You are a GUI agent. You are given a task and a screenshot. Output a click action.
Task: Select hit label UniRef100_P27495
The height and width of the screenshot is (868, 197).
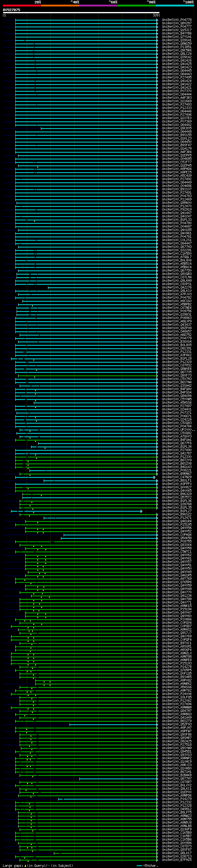click(x=176, y=78)
